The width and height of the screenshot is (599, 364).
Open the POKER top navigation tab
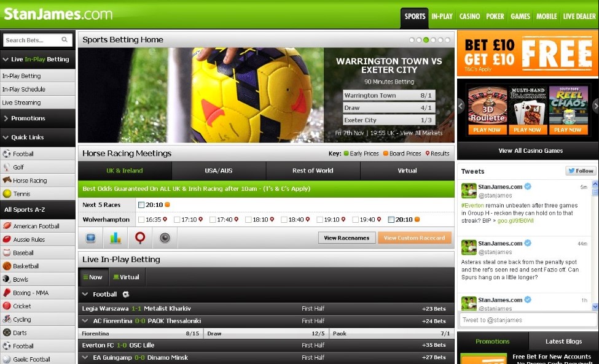tap(495, 17)
